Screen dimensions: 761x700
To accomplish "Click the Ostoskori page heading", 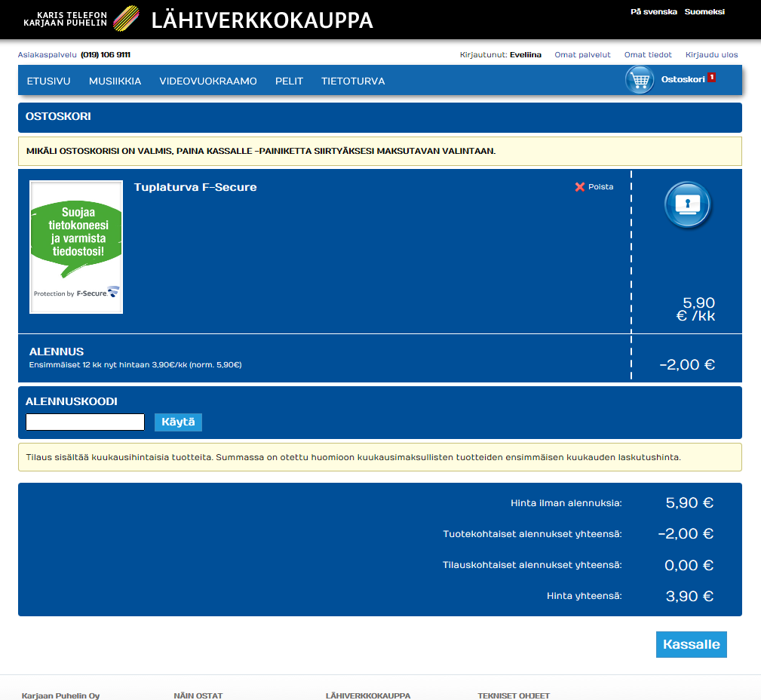I will [58, 116].
